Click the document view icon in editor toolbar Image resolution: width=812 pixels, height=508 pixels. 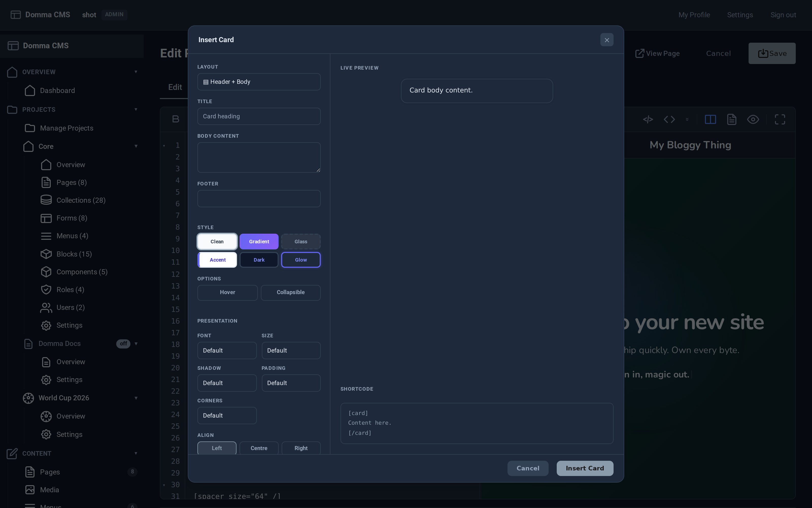point(732,119)
